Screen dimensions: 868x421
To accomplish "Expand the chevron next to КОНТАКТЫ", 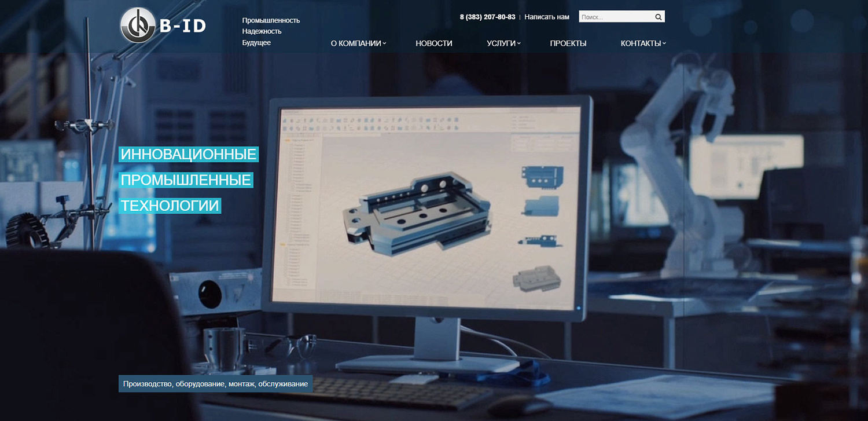I will [x=664, y=43].
